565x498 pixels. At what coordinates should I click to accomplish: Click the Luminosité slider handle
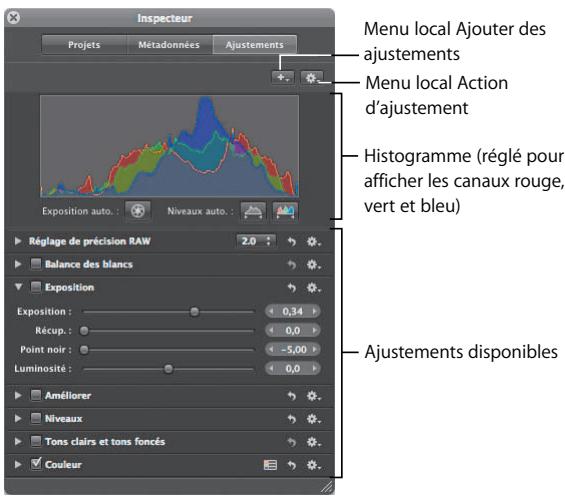[168, 369]
